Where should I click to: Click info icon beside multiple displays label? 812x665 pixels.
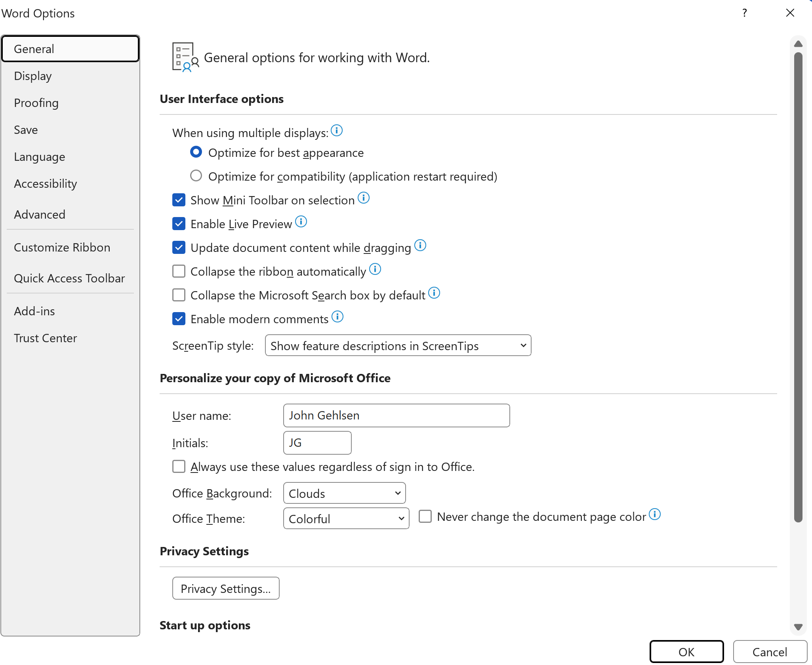(x=336, y=130)
